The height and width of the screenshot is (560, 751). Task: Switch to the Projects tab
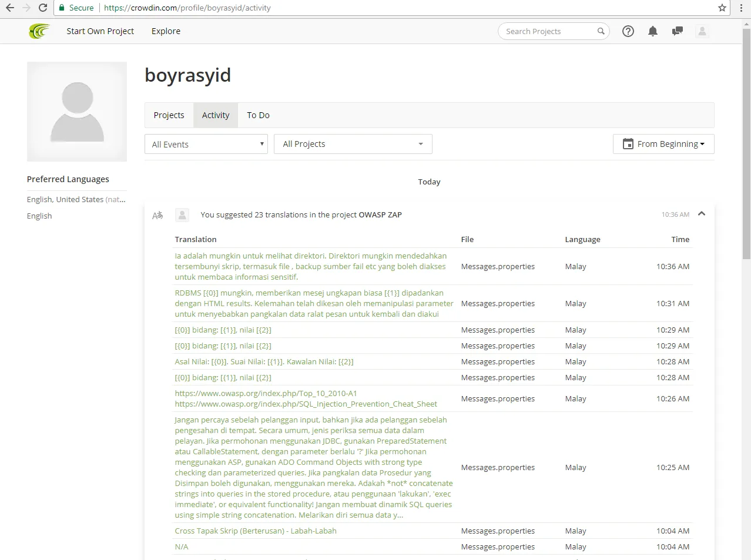(169, 115)
